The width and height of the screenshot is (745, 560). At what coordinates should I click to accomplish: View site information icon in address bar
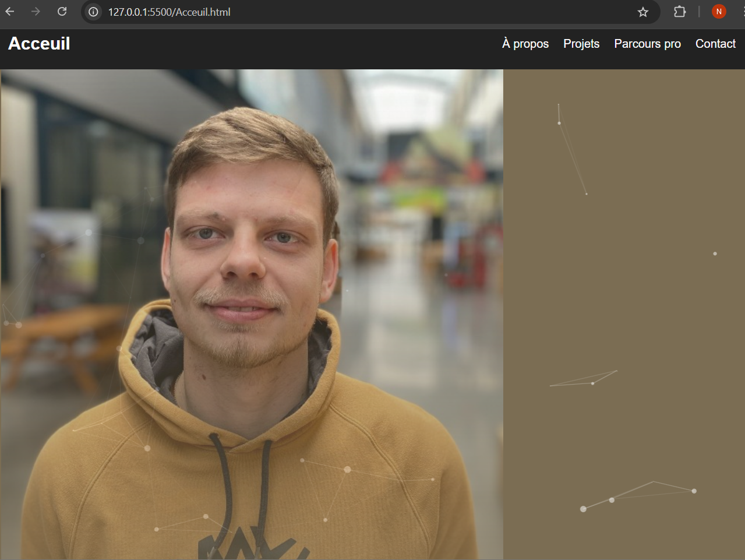93,12
